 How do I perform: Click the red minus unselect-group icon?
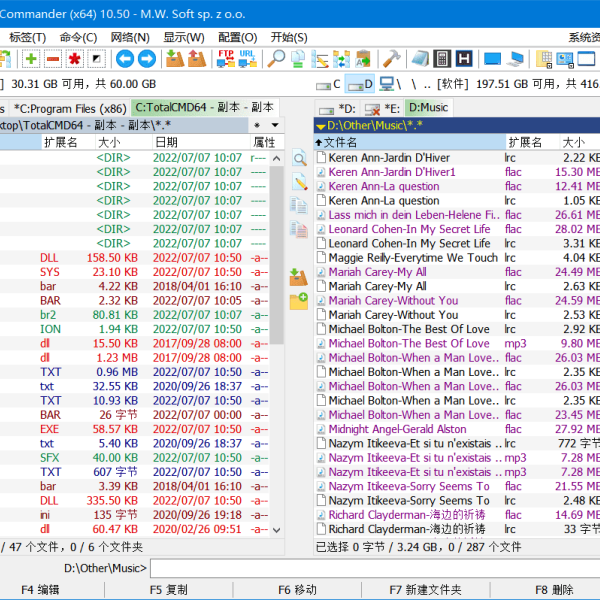[53, 59]
